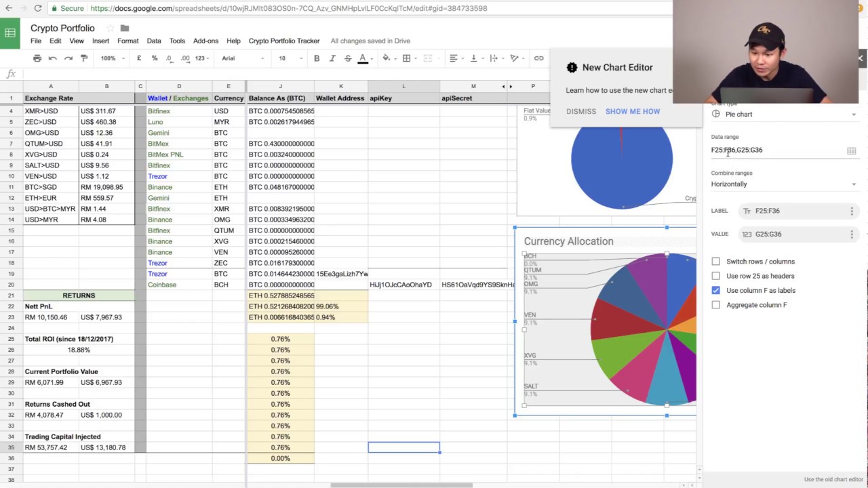Decrease decimal places
Image resolution: width=868 pixels, height=488 pixels.
click(x=170, y=58)
